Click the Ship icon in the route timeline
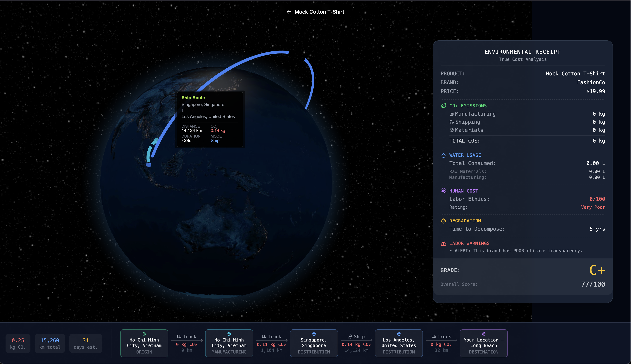 coord(350,337)
